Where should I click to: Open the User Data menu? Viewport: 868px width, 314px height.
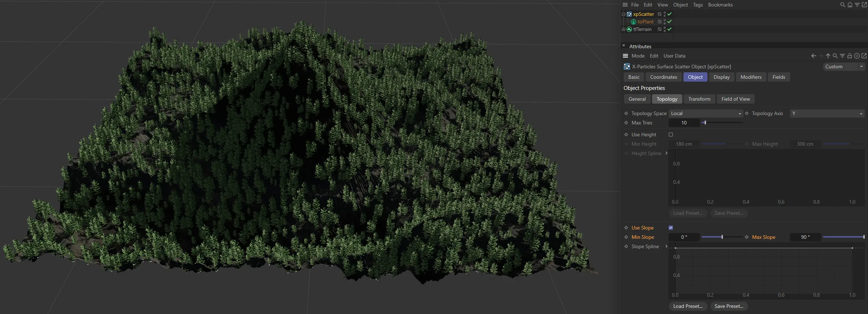click(674, 56)
